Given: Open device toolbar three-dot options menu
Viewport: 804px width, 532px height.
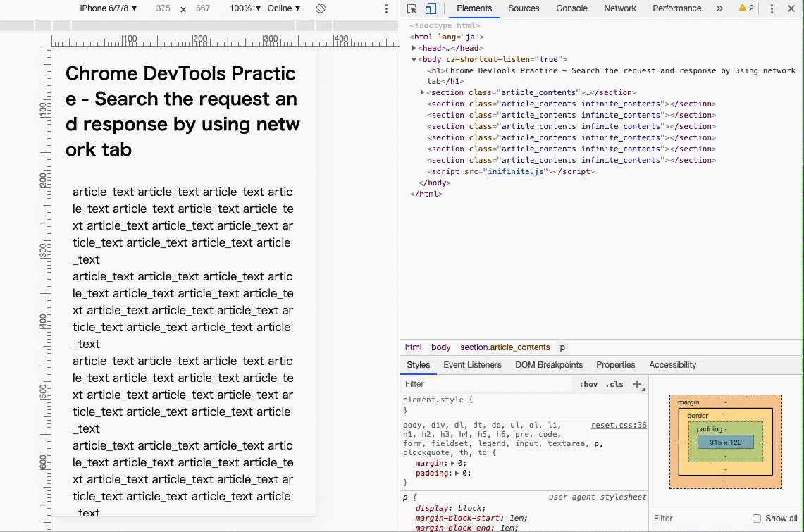Looking at the screenshot, I should point(386,8).
